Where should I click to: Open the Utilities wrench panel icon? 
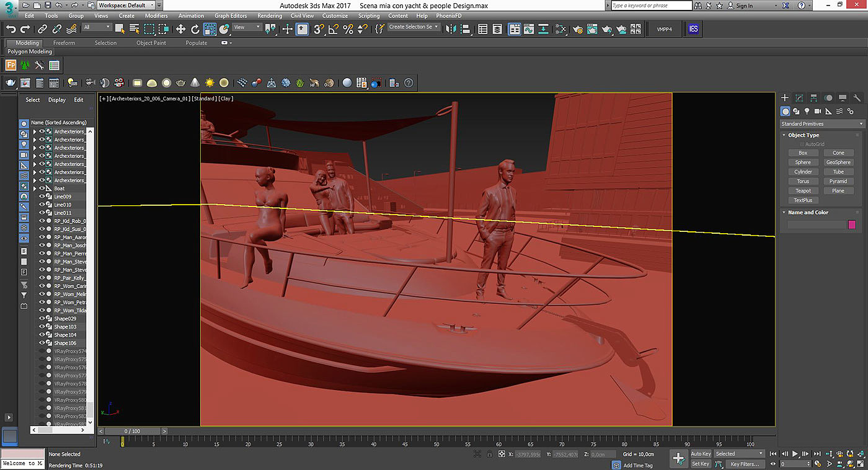click(x=857, y=98)
